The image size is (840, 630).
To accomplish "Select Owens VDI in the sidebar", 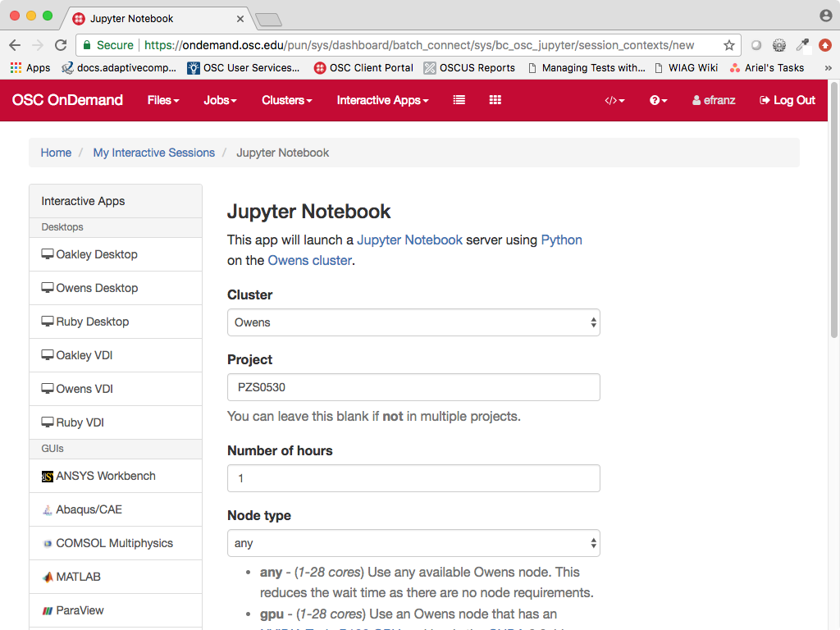I will pyautogui.click(x=116, y=389).
